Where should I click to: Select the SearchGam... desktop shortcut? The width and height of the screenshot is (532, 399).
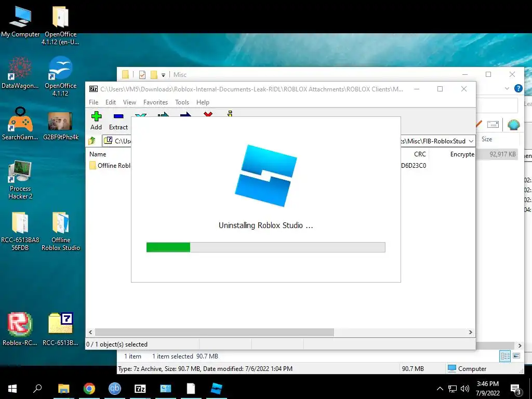pos(20,124)
